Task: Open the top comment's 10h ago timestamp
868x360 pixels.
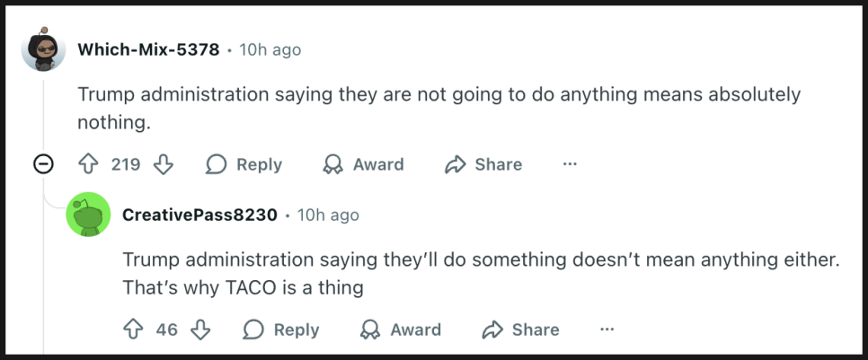Action: [x=270, y=49]
